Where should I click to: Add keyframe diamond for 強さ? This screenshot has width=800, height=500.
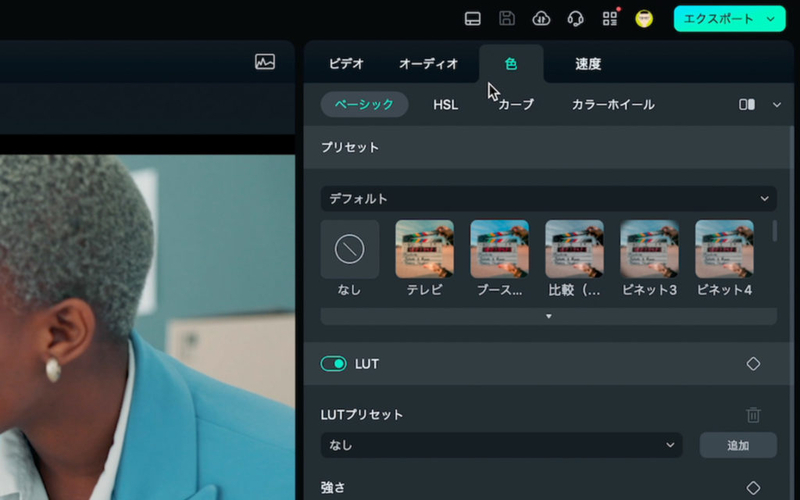[x=753, y=488]
